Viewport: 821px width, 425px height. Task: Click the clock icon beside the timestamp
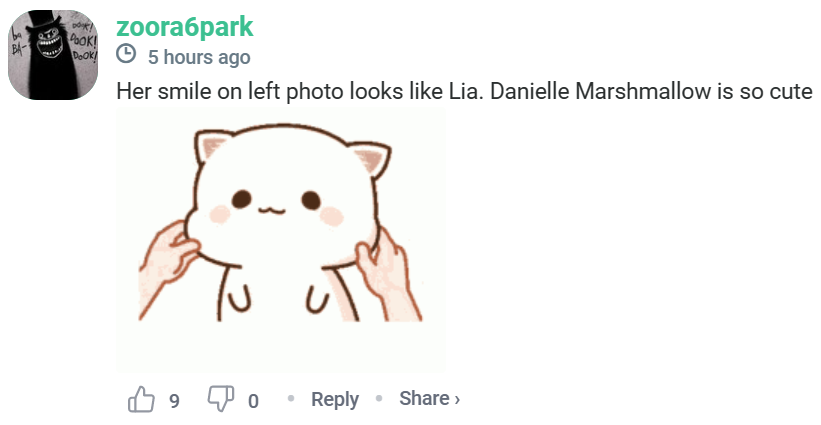coord(126,54)
